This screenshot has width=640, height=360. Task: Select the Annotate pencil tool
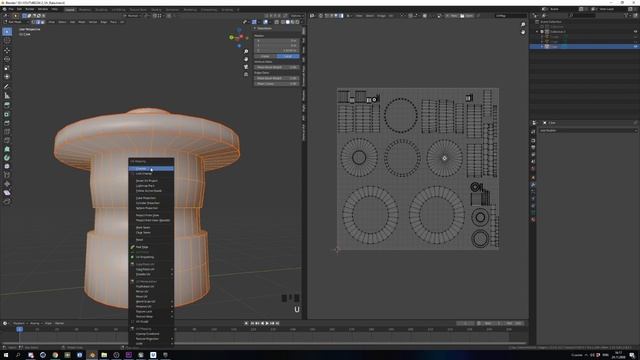coord(7,87)
